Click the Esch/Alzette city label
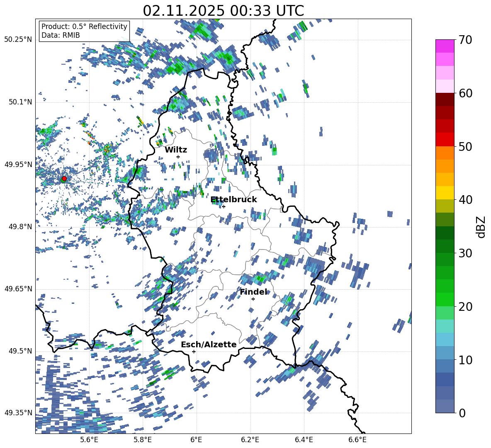The width and height of the screenshot is (491, 448). pyautogui.click(x=209, y=344)
